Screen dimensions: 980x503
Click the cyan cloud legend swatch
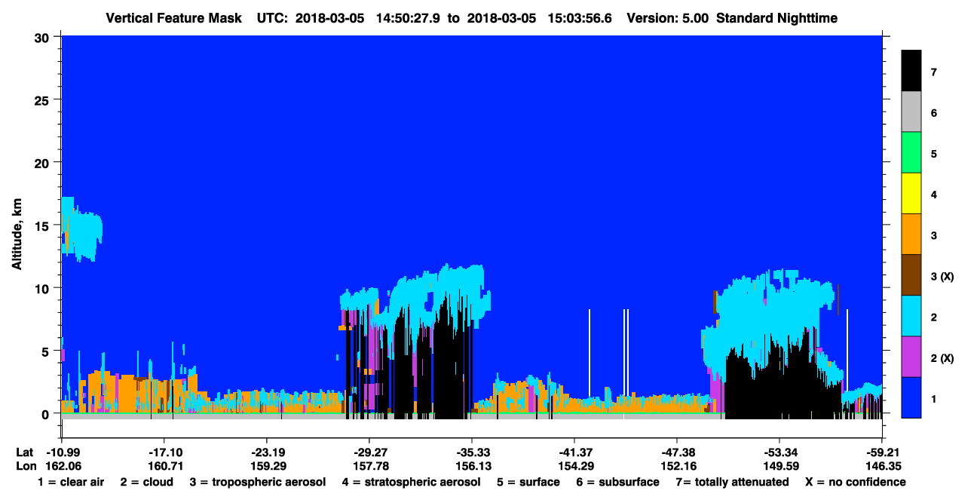(x=911, y=316)
